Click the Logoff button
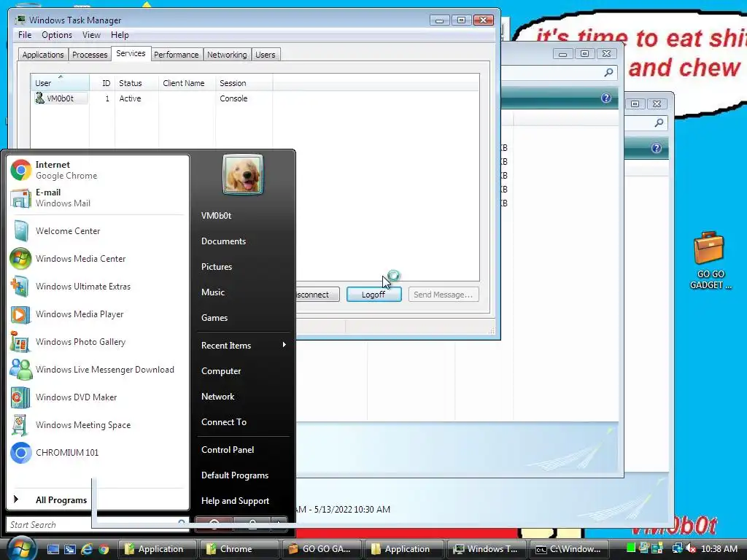Screen dimensions: 747x560 click(x=373, y=295)
